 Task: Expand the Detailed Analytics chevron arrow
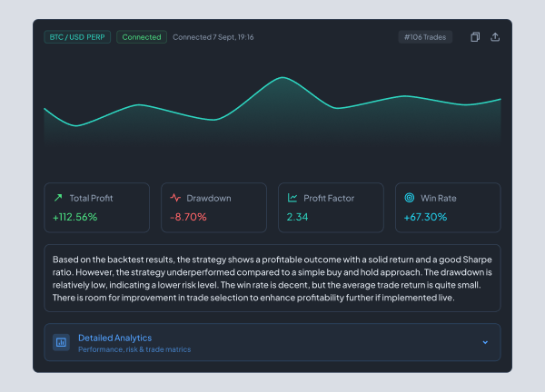[x=485, y=342]
